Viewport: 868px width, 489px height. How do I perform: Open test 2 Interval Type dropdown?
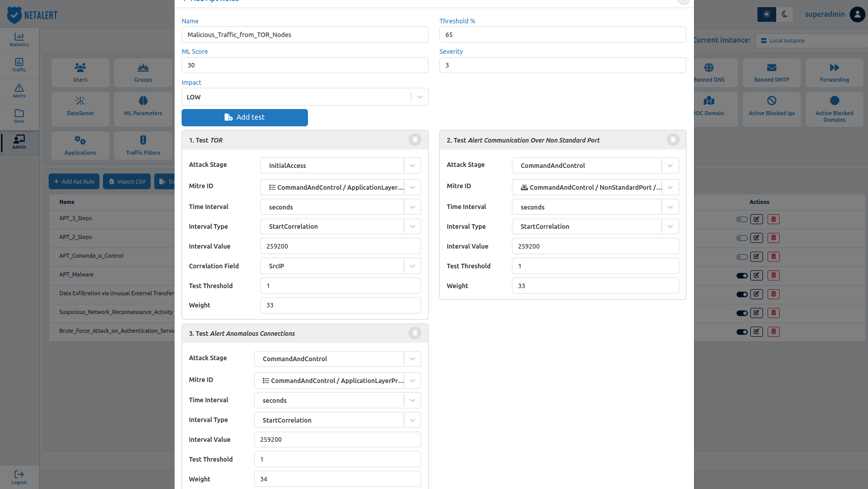596,226
